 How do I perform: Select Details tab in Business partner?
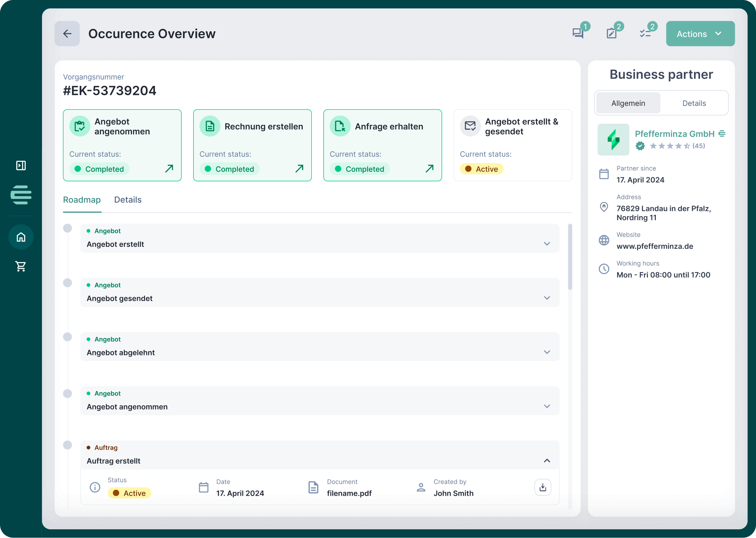pos(694,103)
